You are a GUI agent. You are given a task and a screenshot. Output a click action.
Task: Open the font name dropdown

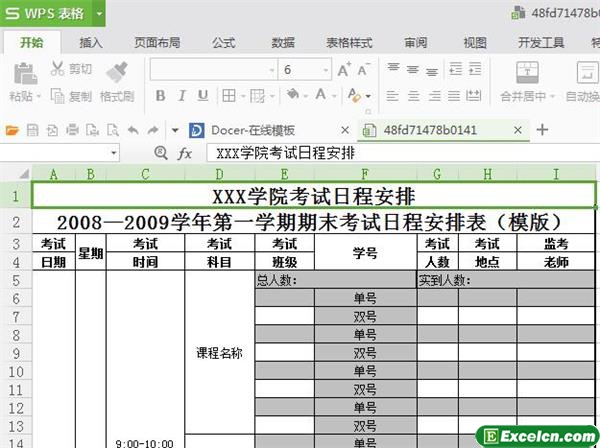coord(269,70)
